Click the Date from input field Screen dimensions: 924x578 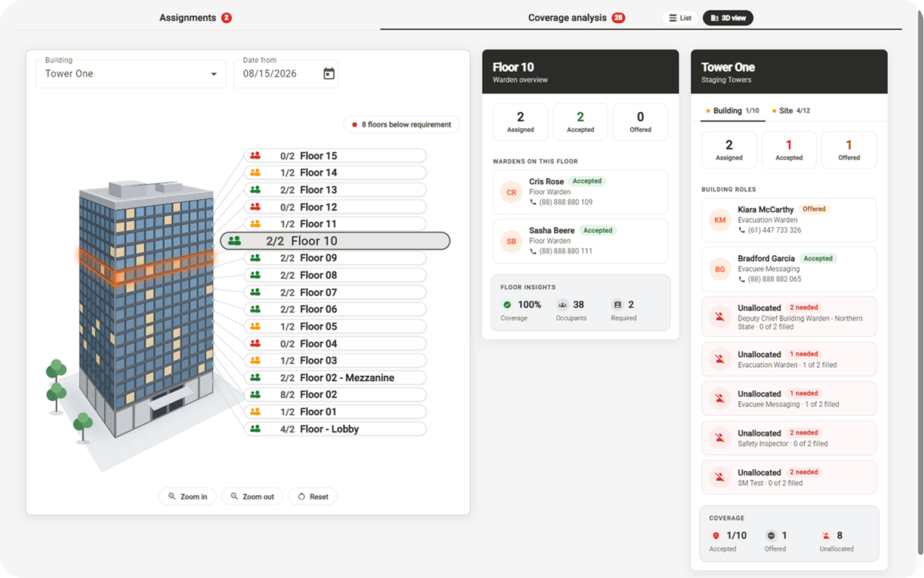coord(286,74)
